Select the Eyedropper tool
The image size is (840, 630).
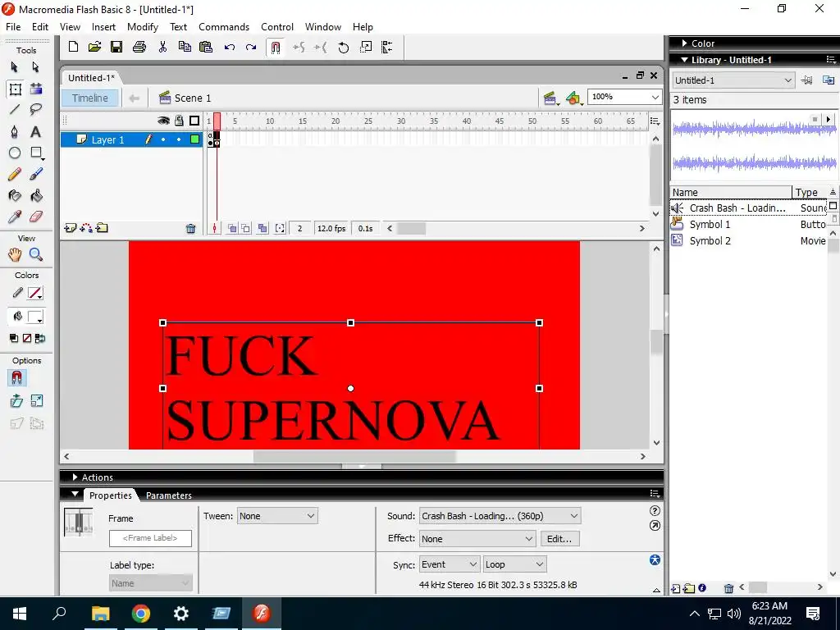[15, 217]
